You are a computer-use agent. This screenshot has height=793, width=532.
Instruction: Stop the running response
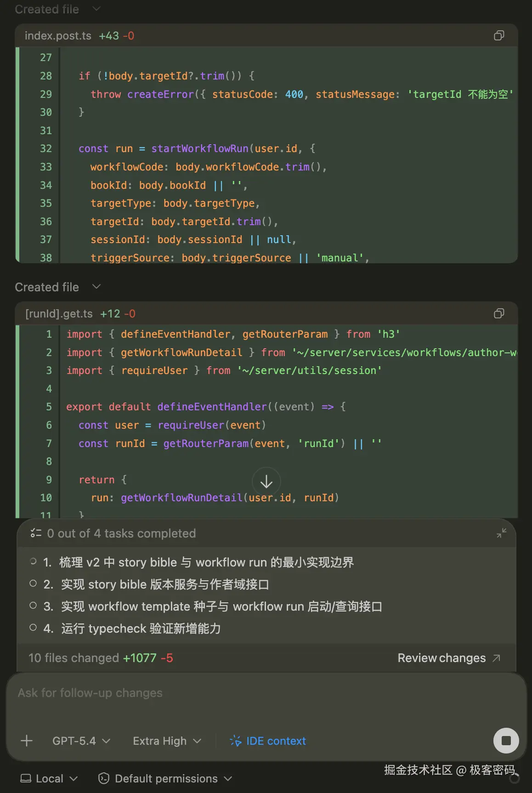tap(506, 741)
